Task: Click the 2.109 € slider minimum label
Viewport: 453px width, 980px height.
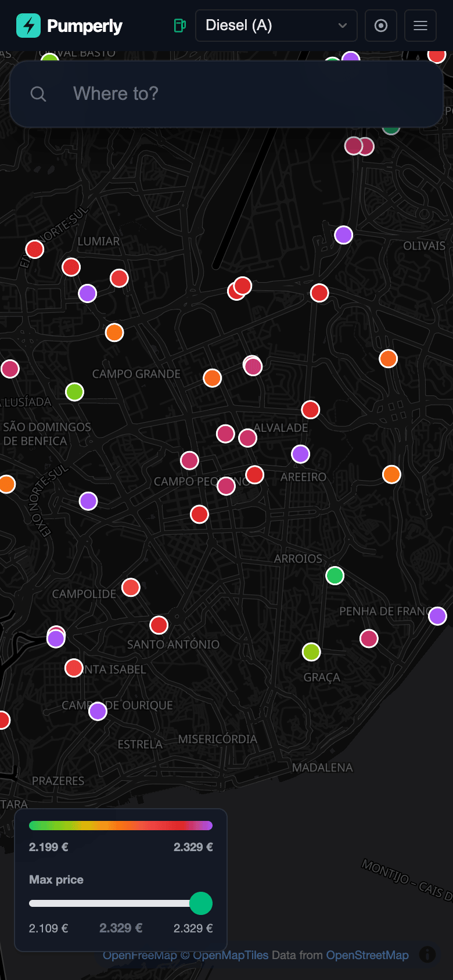Action: (x=49, y=928)
